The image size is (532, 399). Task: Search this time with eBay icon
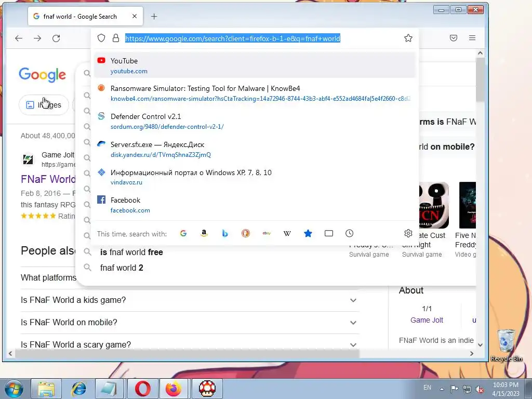click(267, 233)
